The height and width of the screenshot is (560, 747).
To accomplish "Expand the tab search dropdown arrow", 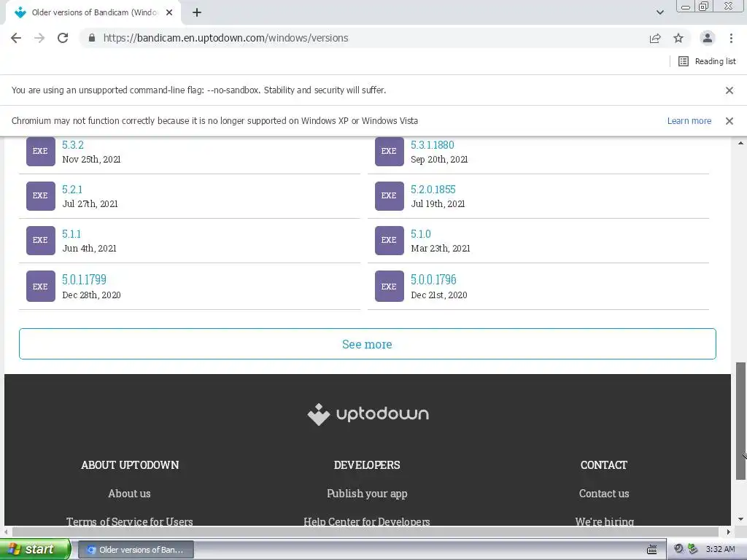I will [x=659, y=13].
